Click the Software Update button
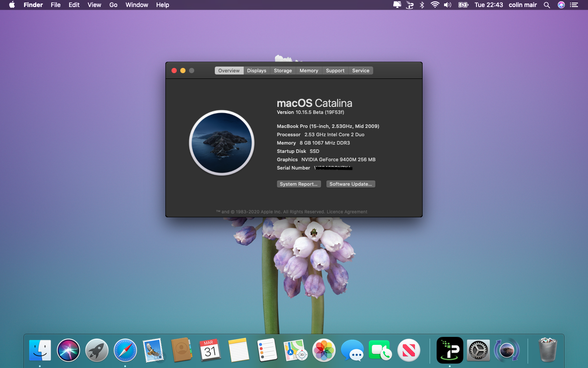 coord(351,184)
